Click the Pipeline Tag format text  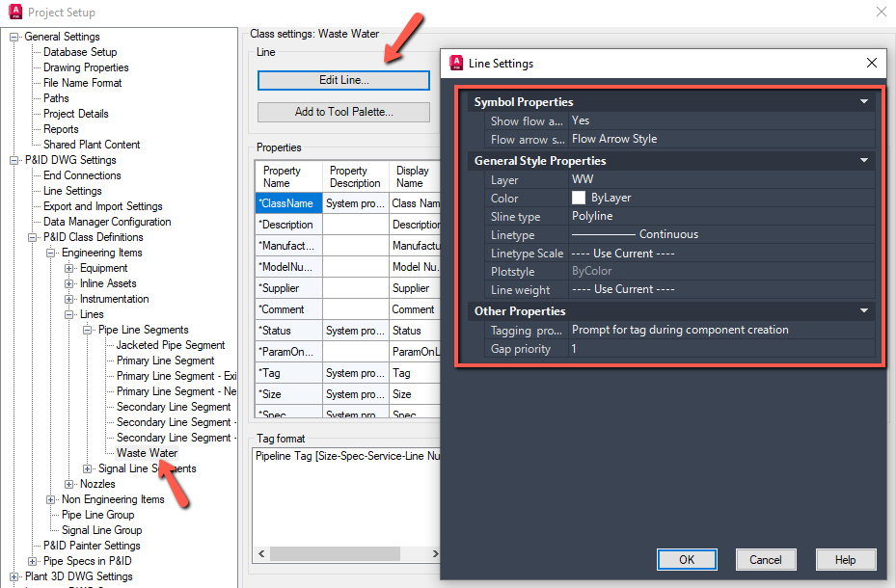(347, 456)
